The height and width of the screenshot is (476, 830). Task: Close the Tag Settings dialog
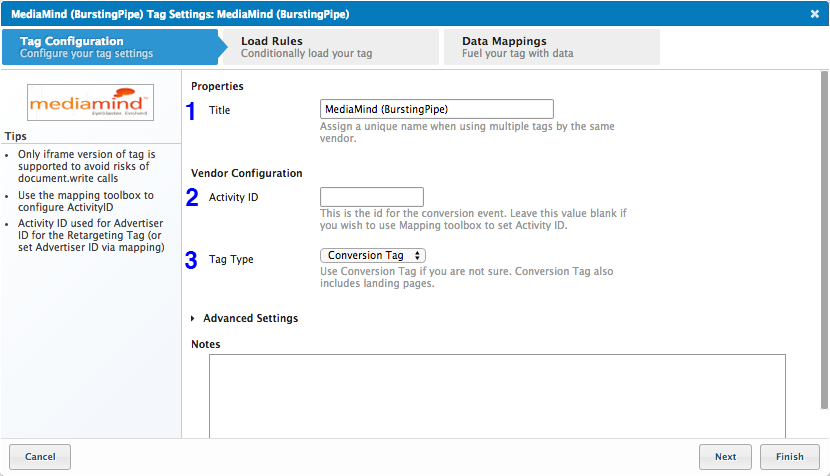(x=814, y=13)
